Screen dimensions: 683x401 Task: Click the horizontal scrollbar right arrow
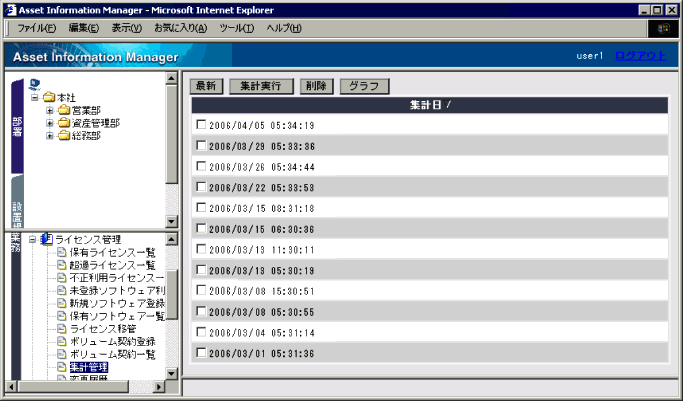(159, 386)
